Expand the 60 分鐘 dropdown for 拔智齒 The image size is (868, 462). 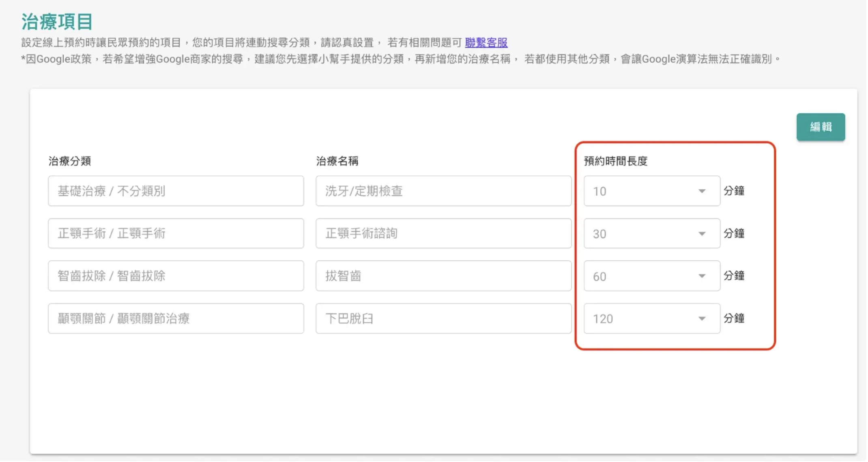coord(651,276)
